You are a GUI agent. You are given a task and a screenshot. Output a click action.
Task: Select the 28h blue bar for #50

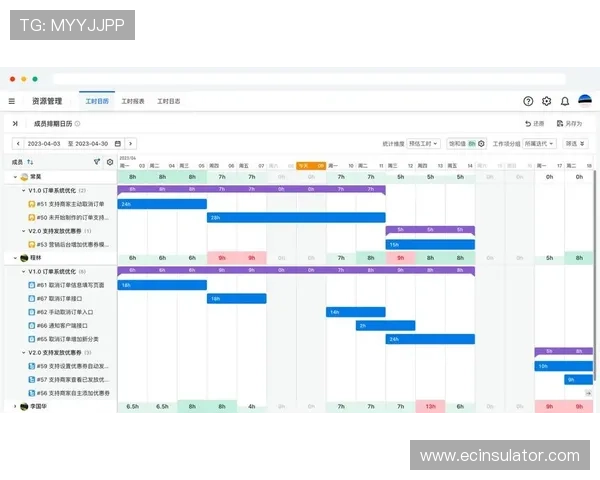(x=296, y=217)
